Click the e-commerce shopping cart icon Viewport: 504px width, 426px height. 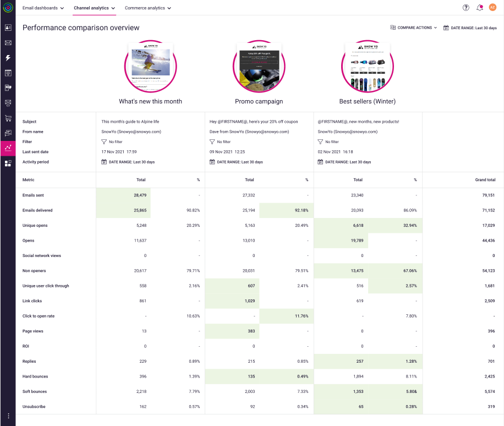point(7,118)
